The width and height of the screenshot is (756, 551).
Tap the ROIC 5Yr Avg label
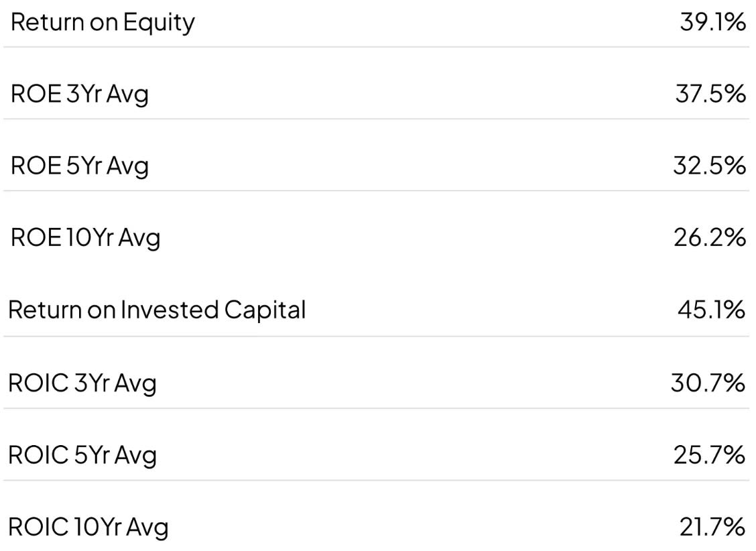(82, 455)
